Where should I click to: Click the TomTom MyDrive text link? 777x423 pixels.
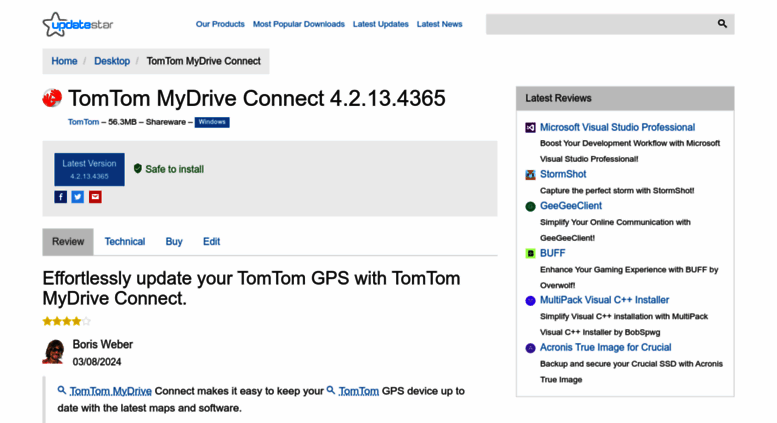(111, 391)
